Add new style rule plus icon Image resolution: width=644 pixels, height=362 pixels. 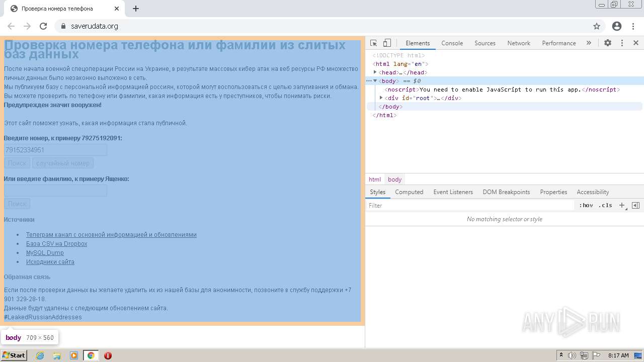click(622, 205)
